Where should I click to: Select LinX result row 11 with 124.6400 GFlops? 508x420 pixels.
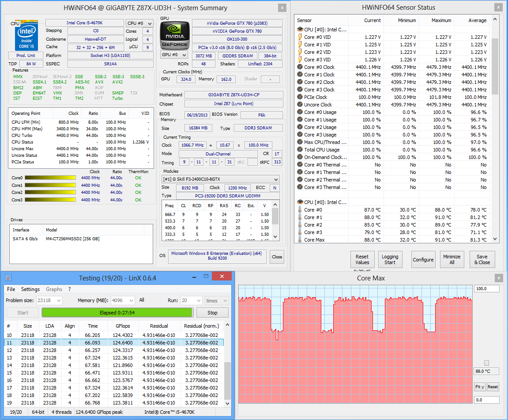pos(114,343)
